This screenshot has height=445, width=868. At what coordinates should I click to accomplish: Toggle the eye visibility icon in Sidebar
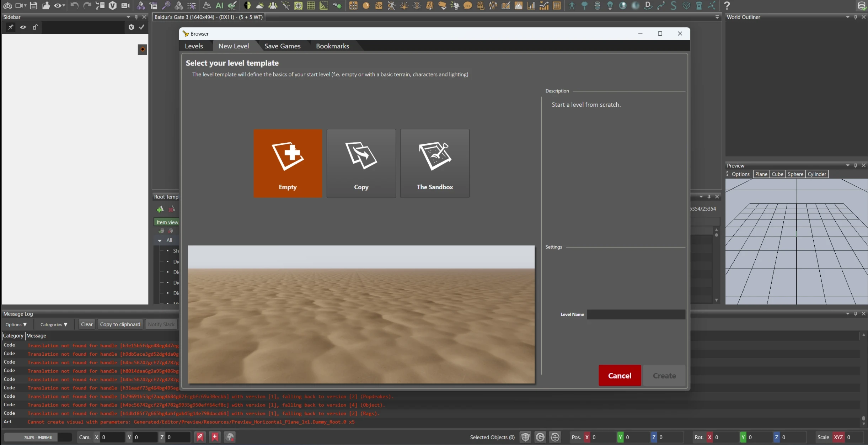coord(23,27)
